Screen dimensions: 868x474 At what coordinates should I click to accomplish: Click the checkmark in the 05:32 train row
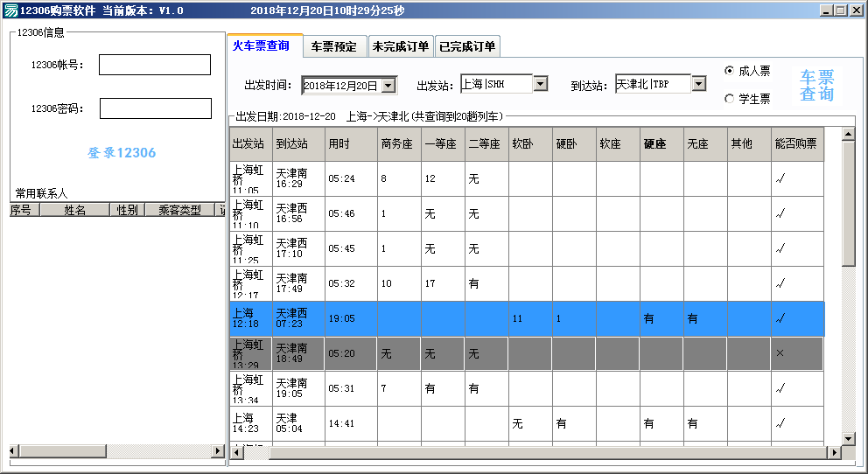pos(780,283)
